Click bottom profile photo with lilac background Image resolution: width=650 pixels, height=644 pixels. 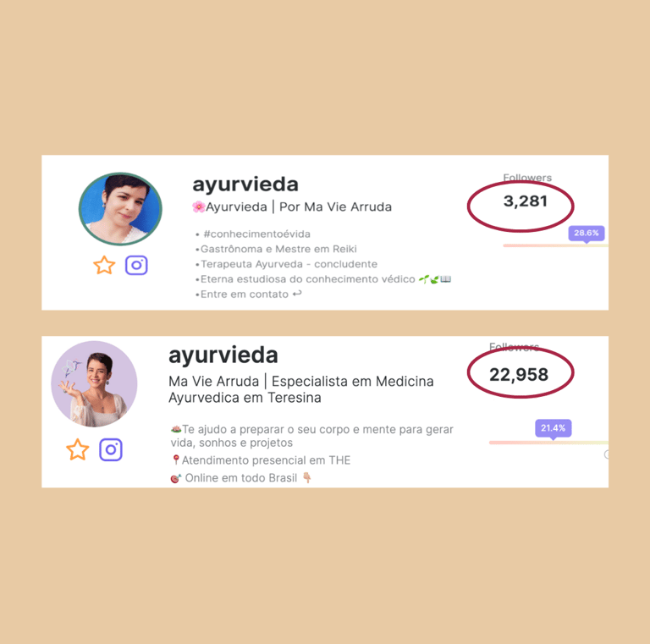[x=94, y=383]
